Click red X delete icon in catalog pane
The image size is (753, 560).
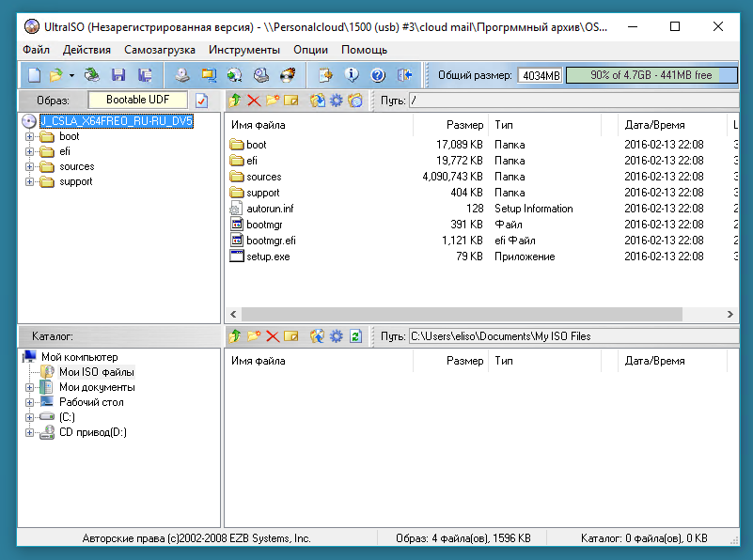(273, 336)
